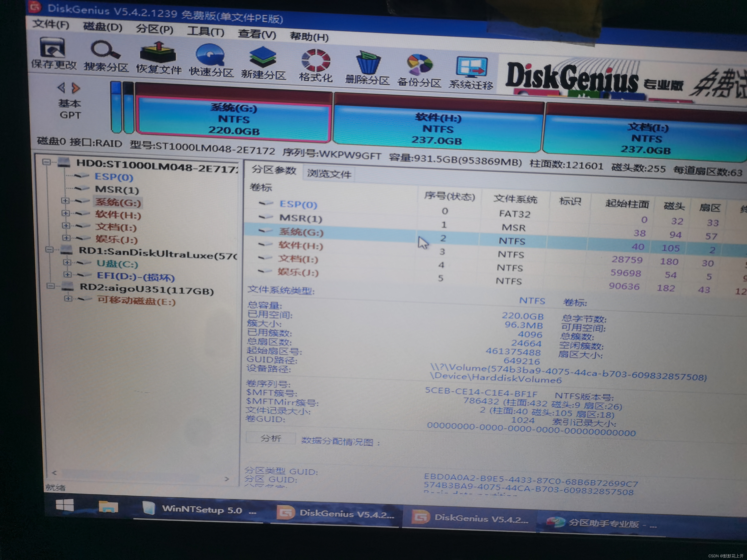Select the RD2 aigo disk icon in tree
747x560 pixels.
coord(68,287)
